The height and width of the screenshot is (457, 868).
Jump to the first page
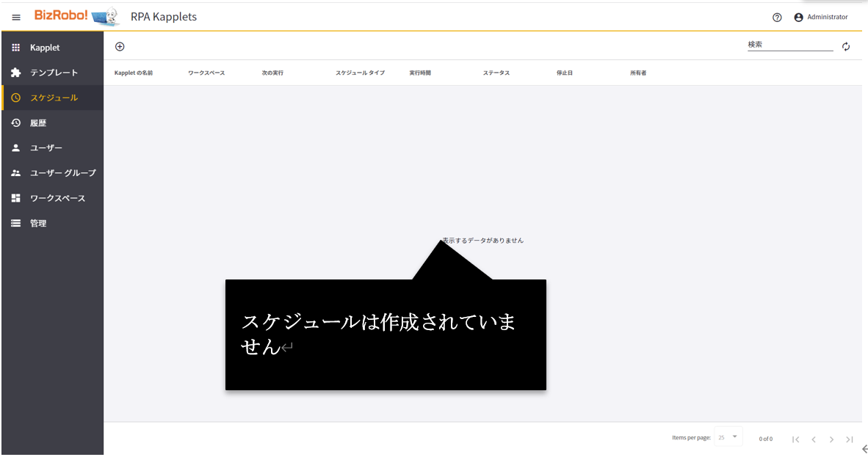pyautogui.click(x=795, y=439)
